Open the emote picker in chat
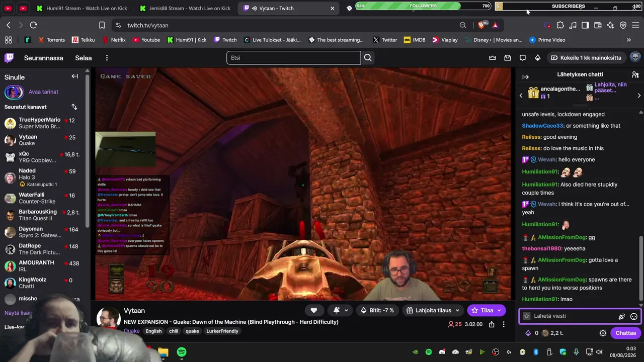Image resolution: width=644 pixels, height=362 pixels. (x=634, y=316)
